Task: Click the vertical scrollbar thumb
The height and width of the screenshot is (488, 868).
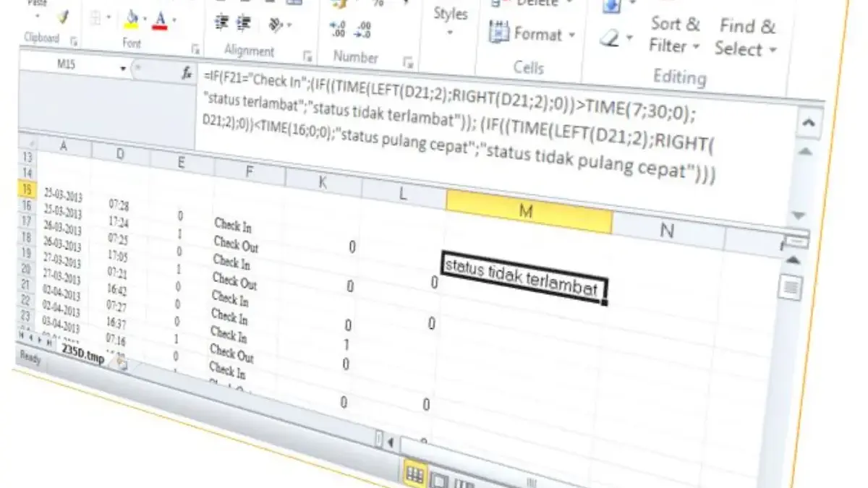Action: [x=791, y=288]
